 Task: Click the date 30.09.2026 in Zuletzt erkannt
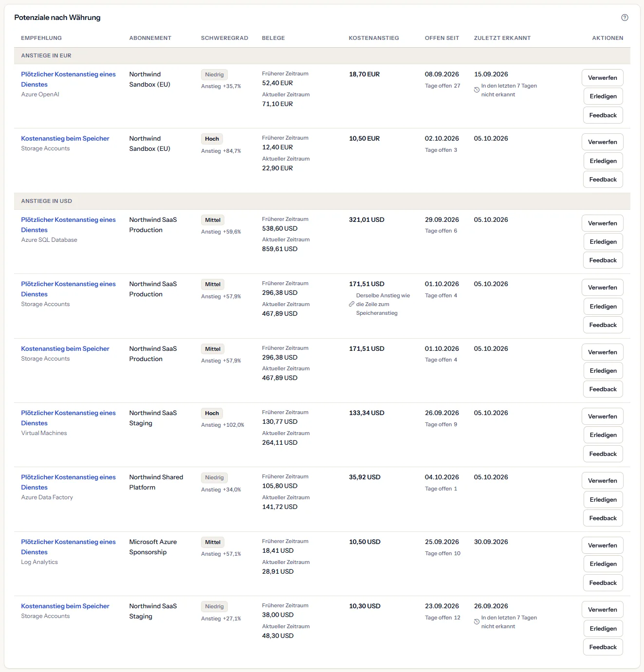tap(491, 542)
